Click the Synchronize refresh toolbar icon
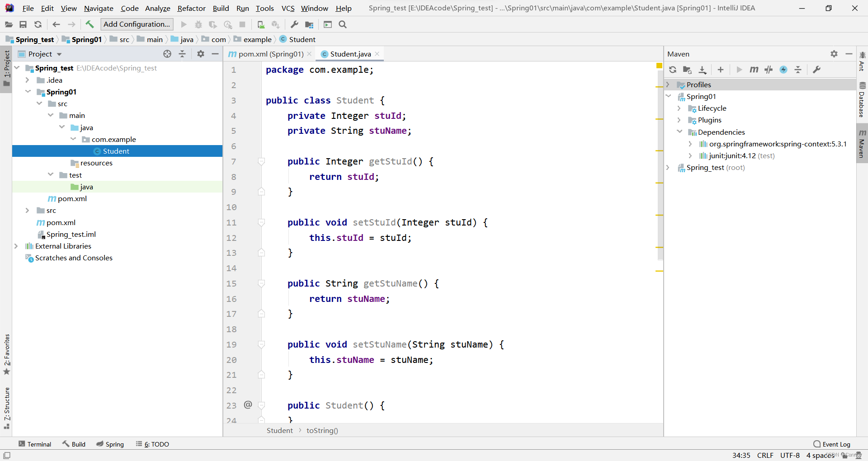 point(38,24)
